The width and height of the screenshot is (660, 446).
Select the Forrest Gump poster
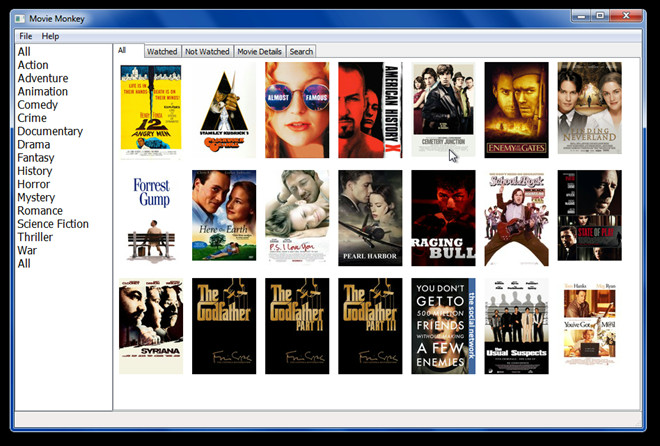click(151, 218)
